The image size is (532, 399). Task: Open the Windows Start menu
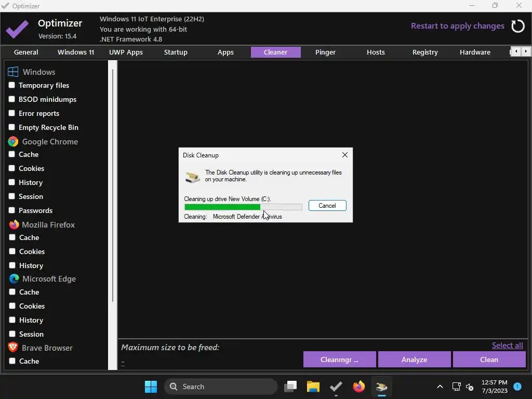151,387
